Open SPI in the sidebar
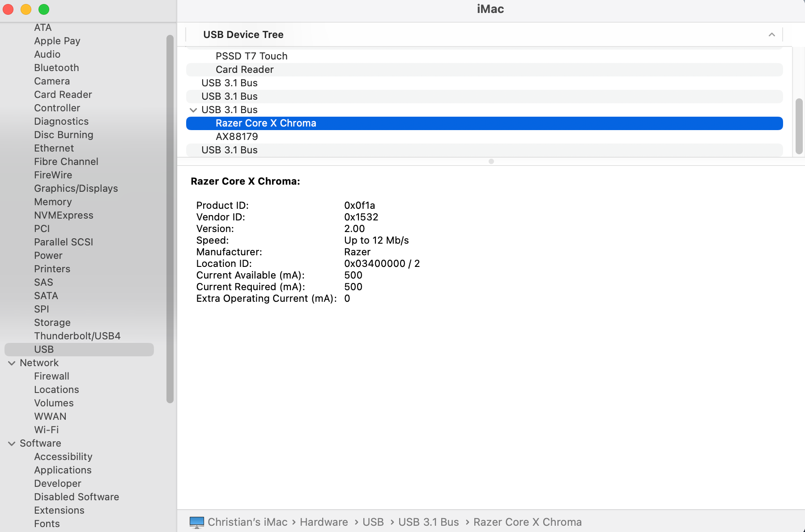 point(42,309)
